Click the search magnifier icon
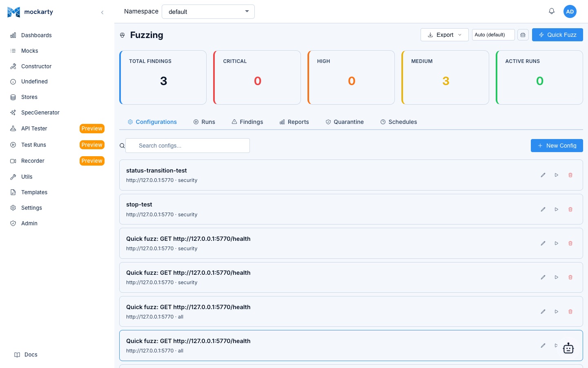 point(122,146)
